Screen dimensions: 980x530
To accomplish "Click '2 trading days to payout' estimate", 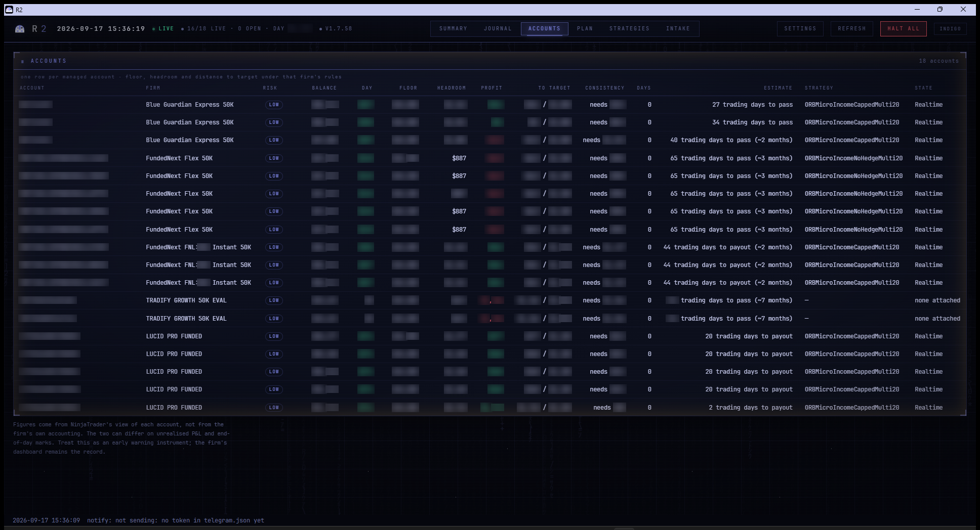I will pos(751,408).
